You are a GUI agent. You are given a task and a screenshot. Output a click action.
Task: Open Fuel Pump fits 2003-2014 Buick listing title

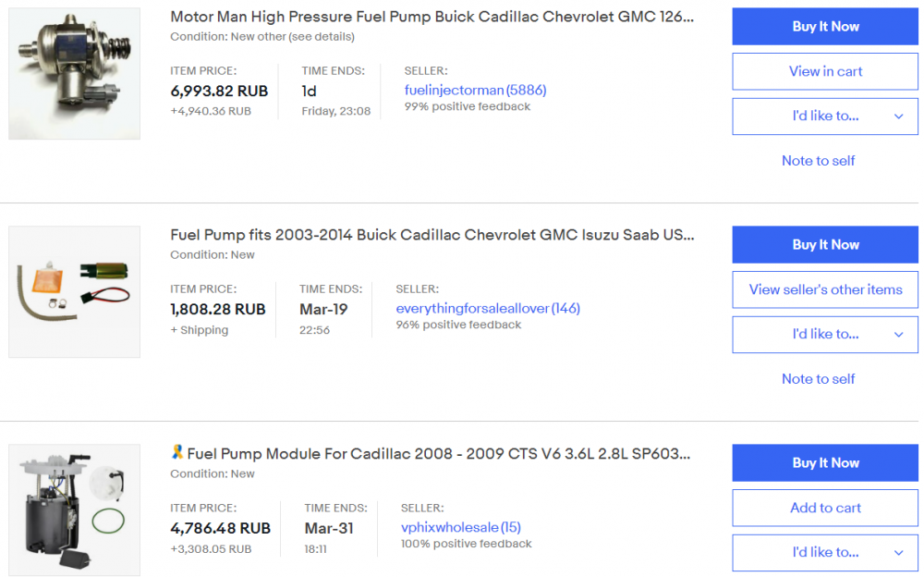(x=432, y=236)
